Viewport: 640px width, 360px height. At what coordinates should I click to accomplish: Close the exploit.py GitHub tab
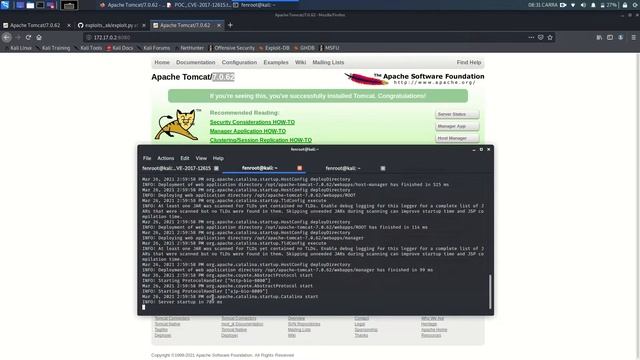coord(144,25)
